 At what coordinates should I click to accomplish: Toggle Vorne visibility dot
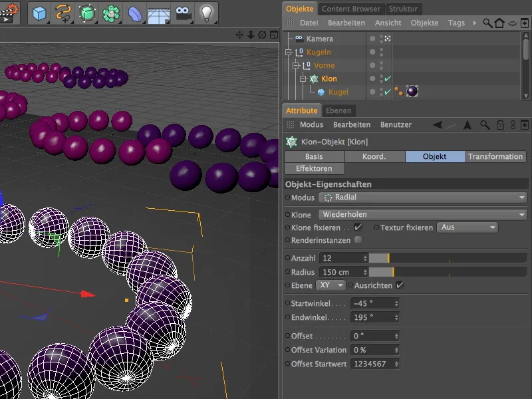pyautogui.click(x=372, y=65)
